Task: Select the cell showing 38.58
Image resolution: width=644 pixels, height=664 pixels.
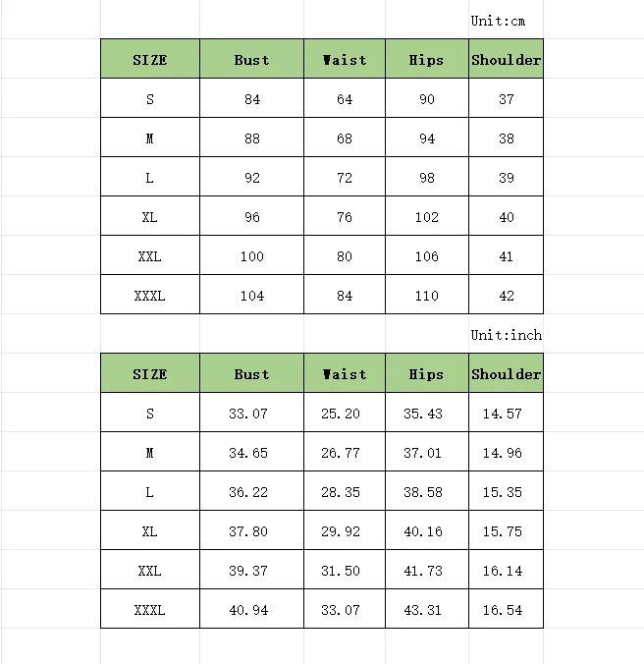Action: click(427, 491)
